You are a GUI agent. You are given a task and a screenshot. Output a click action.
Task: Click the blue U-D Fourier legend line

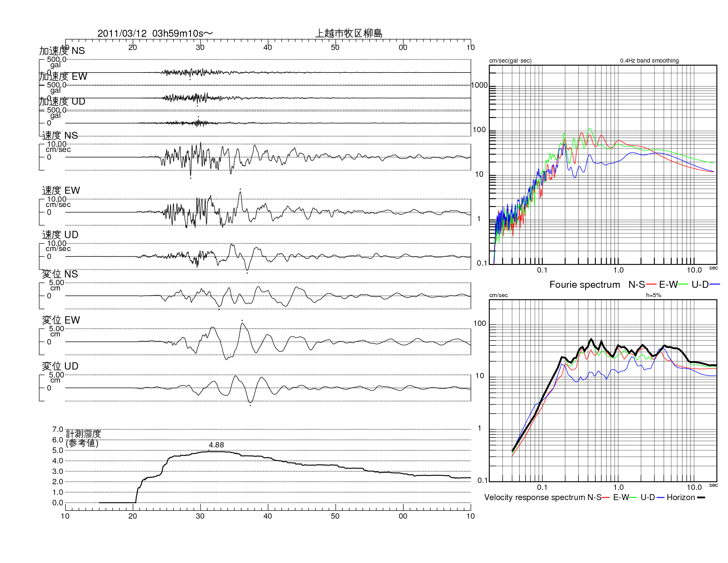click(715, 284)
